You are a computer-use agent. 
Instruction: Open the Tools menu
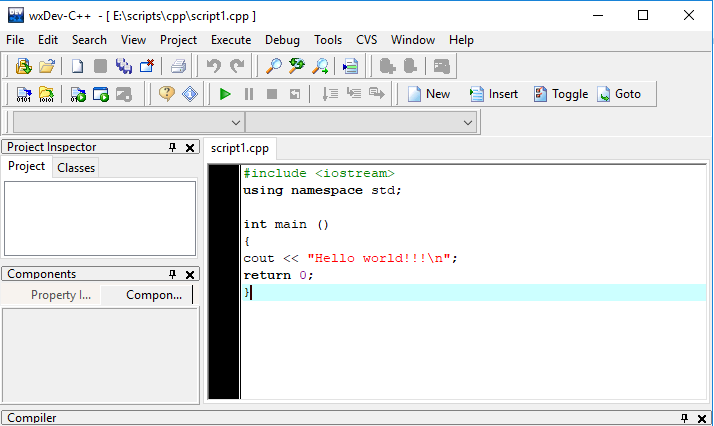[328, 40]
